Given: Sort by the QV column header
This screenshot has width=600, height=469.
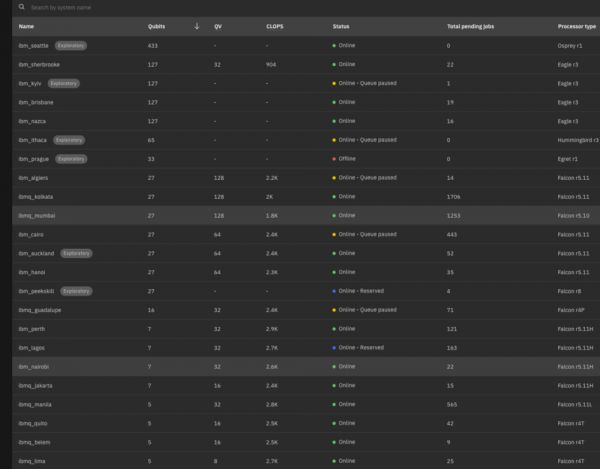Looking at the screenshot, I should 218,26.
